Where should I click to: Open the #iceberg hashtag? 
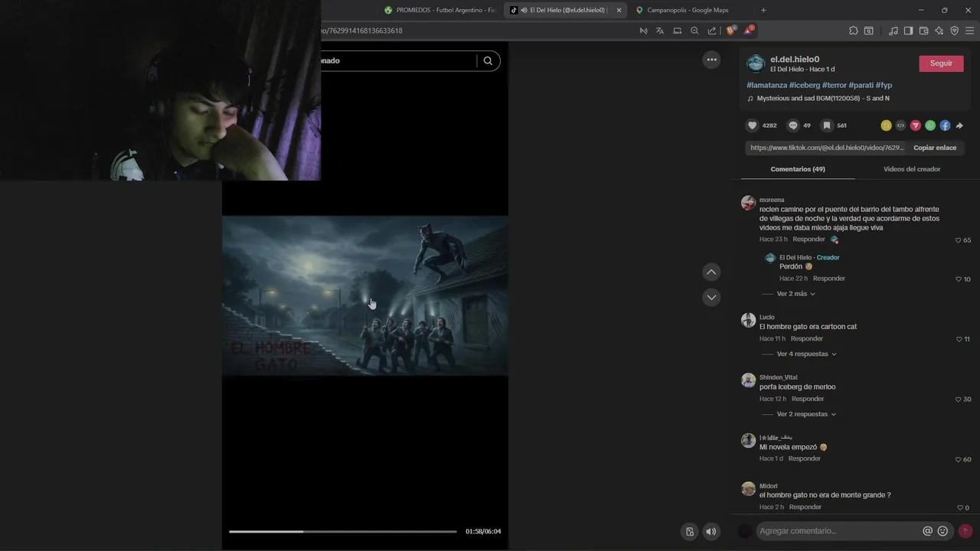(805, 85)
